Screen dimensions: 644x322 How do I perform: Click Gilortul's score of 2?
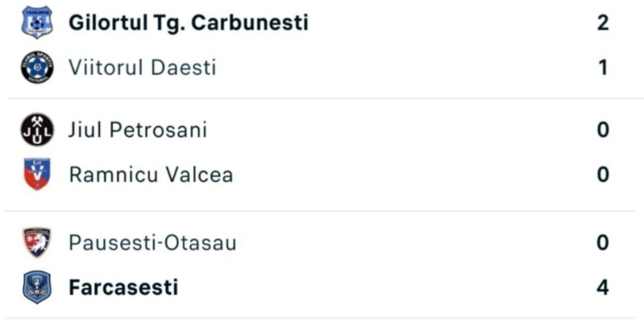click(602, 23)
